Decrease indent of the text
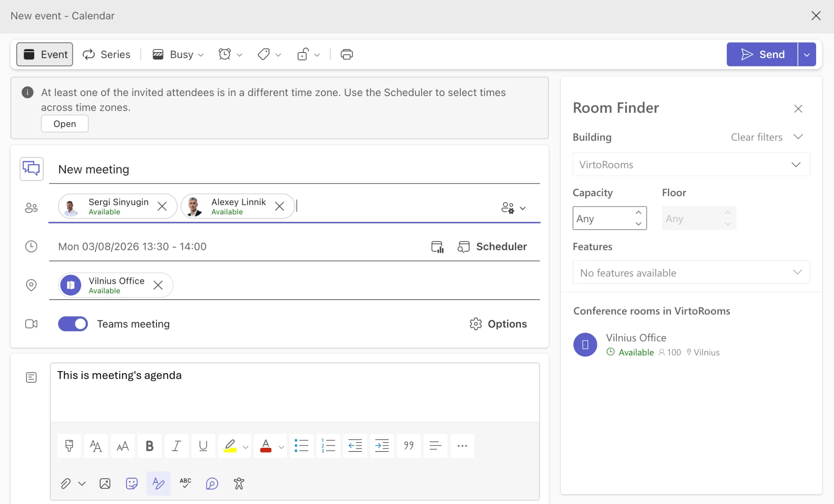The image size is (834, 504). pos(355,446)
